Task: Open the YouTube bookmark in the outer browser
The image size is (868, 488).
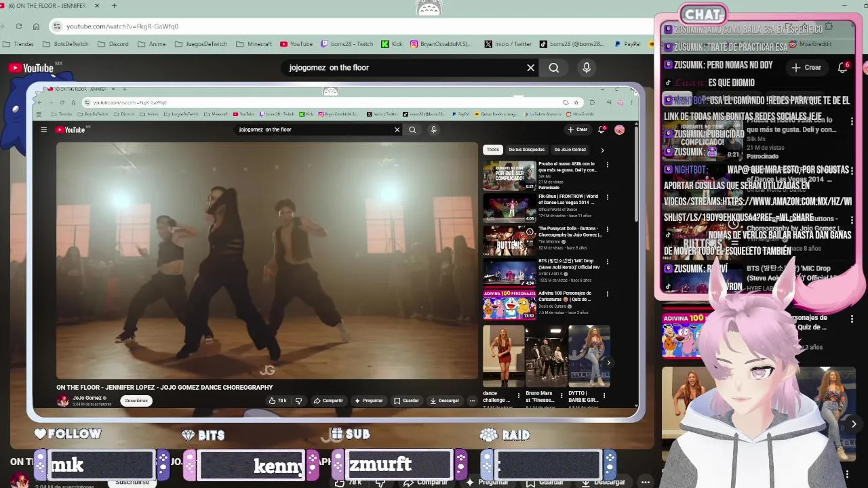Action: (296, 44)
